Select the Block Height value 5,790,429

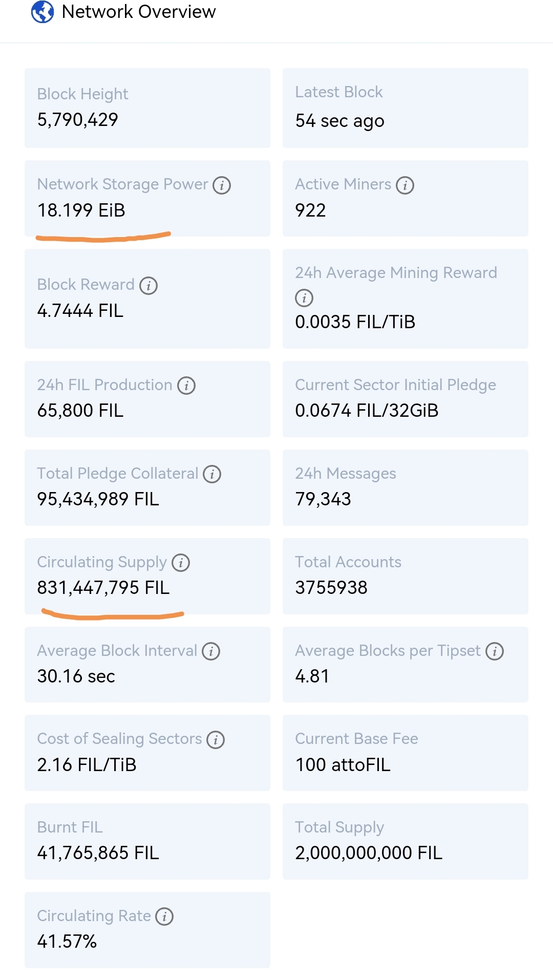pos(78,120)
